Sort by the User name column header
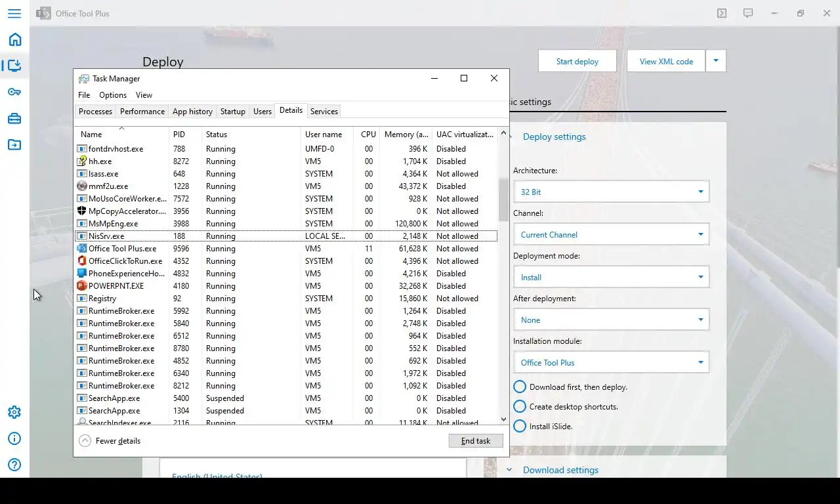This screenshot has height=504, width=840. pyautogui.click(x=327, y=134)
